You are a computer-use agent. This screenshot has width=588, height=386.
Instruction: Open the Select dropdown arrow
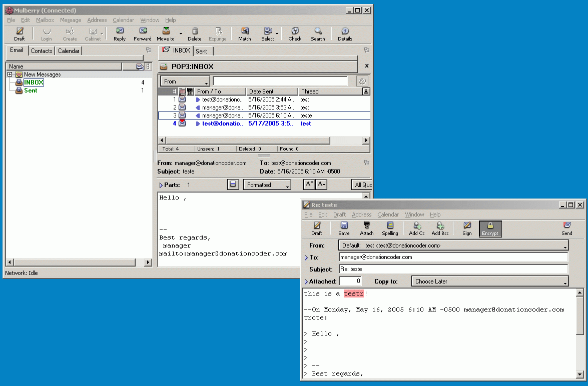(277, 34)
